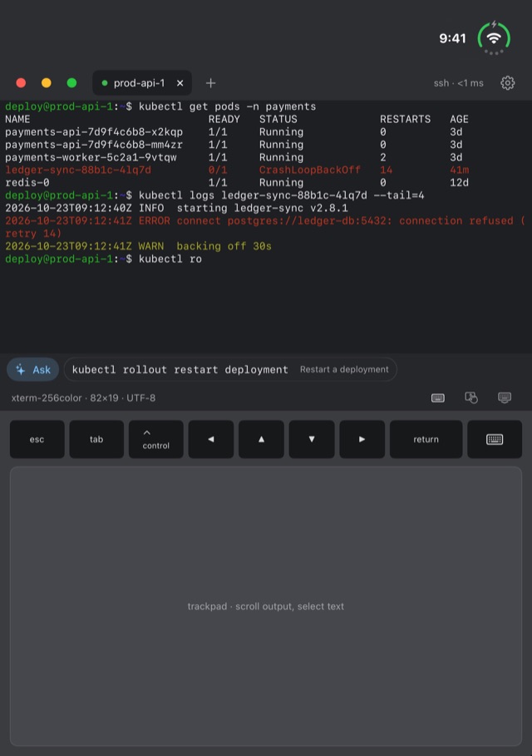Screen dimensions: 532x756
Task: Click the 'kubectl get pods -n payments' command
Action: [228, 106]
